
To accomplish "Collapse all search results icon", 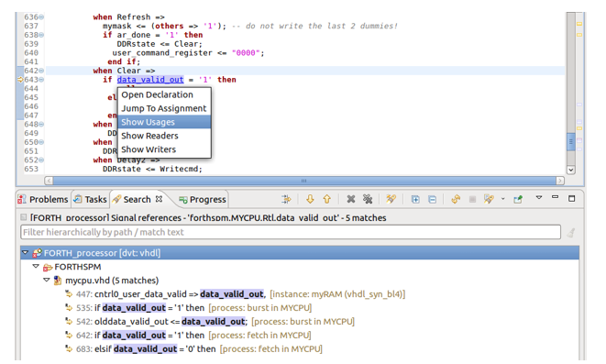I will pyautogui.click(x=432, y=199).
